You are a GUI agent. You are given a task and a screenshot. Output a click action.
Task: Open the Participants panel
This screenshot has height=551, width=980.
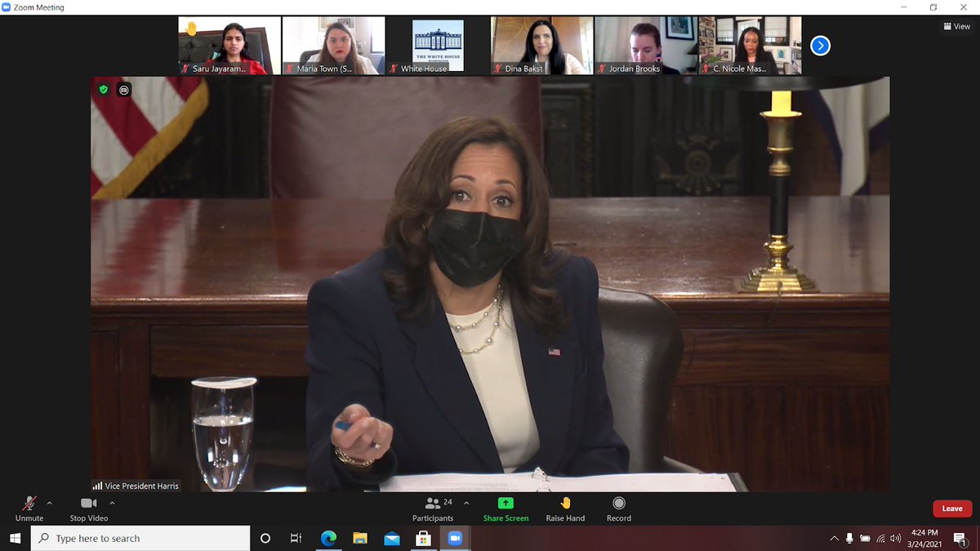(x=433, y=508)
